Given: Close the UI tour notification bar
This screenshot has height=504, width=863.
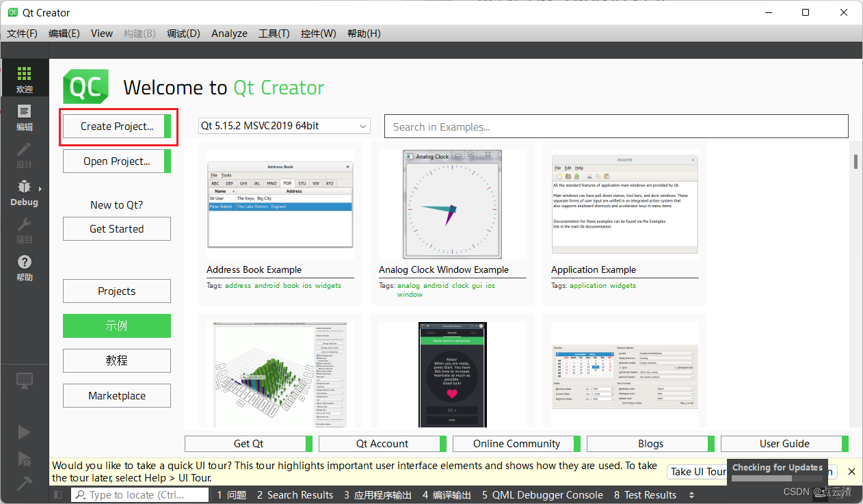Looking at the screenshot, I should tap(851, 471).
